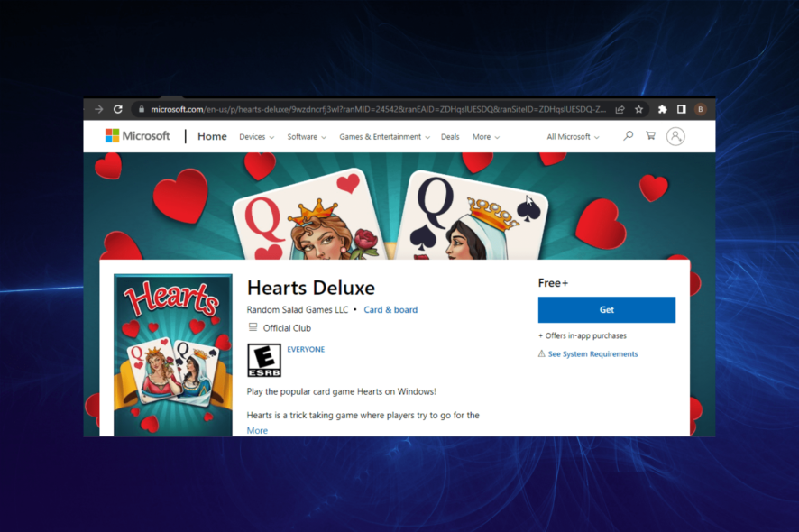This screenshot has height=532, width=799.
Task: Open the Card & board category link
Action: (x=390, y=310)
